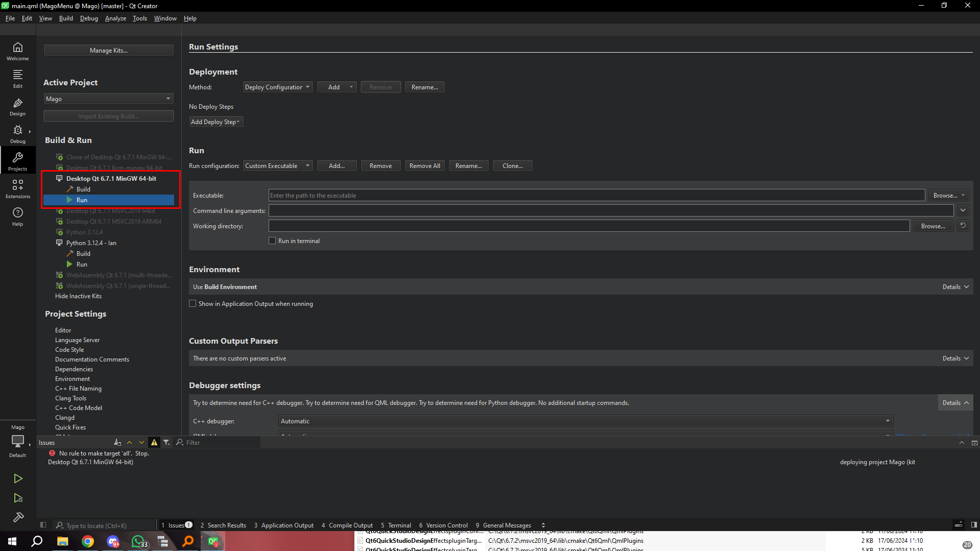Open WhatsApp from the taskbar
Screen dimensions: 980x551
click(138, 541)
